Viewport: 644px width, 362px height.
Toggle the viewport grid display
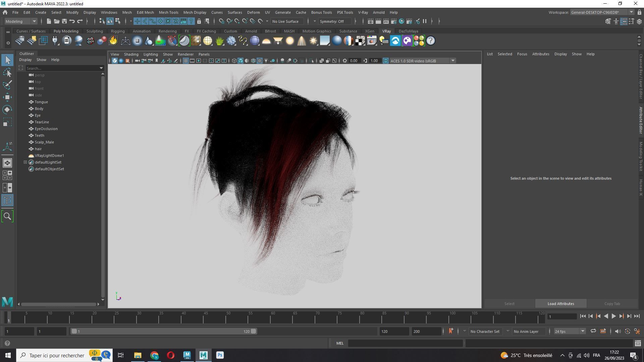pyautogui.click(x=185, y=61)
